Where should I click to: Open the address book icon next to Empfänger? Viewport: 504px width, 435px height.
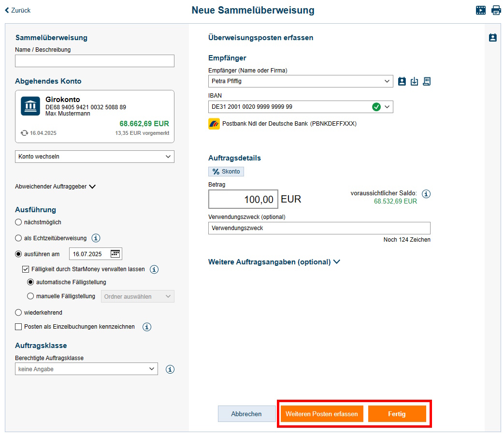click(x=402, y=81)
